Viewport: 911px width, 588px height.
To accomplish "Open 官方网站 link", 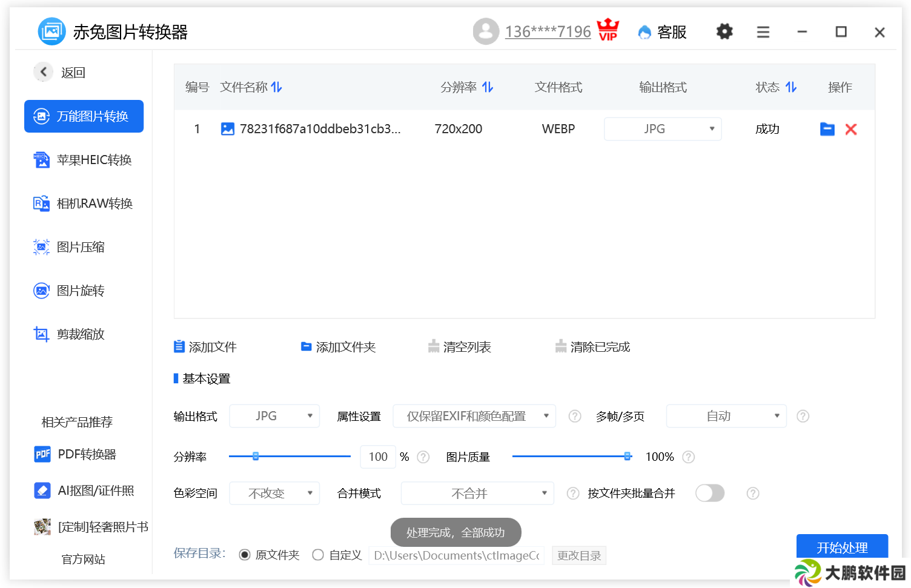I will (84, 559).
